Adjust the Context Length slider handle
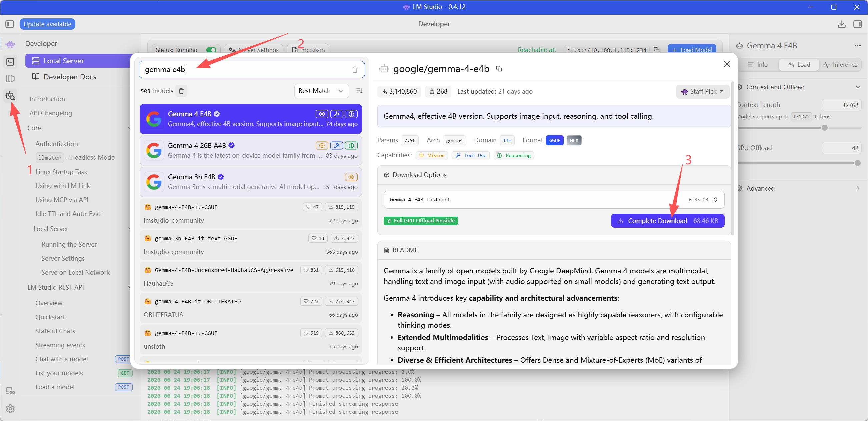 pyautogui.click(x=824, y=128)
